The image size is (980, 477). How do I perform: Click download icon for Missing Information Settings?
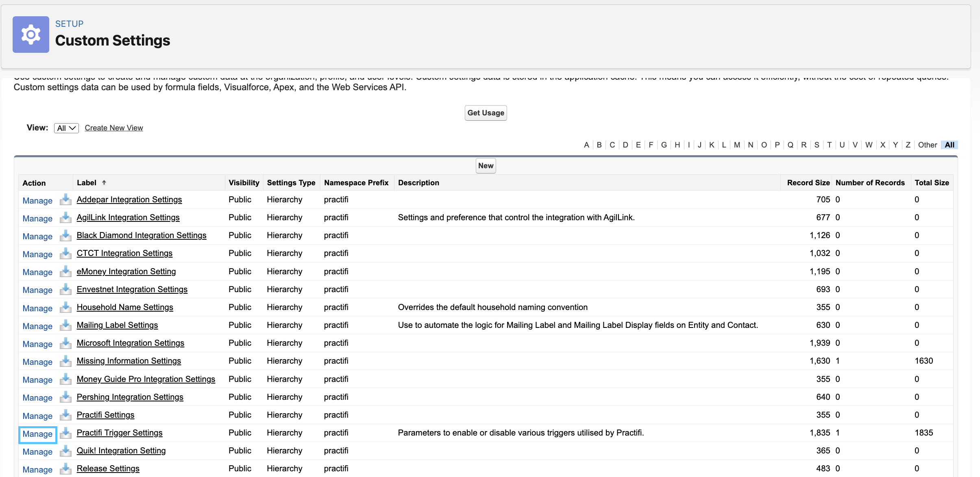[65, 361]
